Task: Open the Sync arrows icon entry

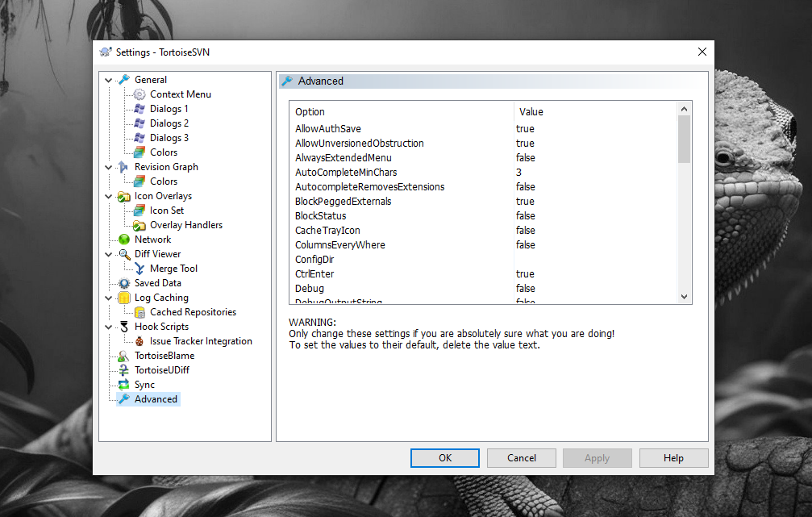Action: tap(124, 385)
